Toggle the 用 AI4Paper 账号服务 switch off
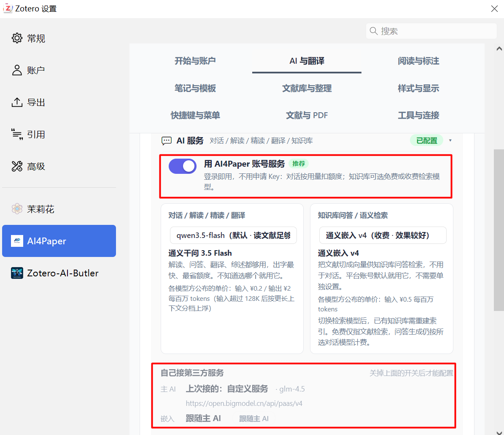The width and height of the screenshot is (504, 435). pos(183,166)
